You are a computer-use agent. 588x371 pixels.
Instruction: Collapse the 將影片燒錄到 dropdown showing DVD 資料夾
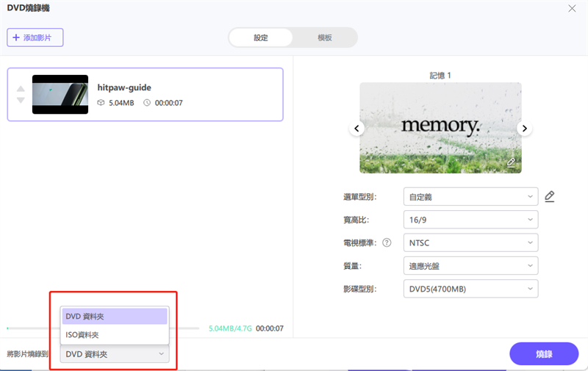click(115, 354)
